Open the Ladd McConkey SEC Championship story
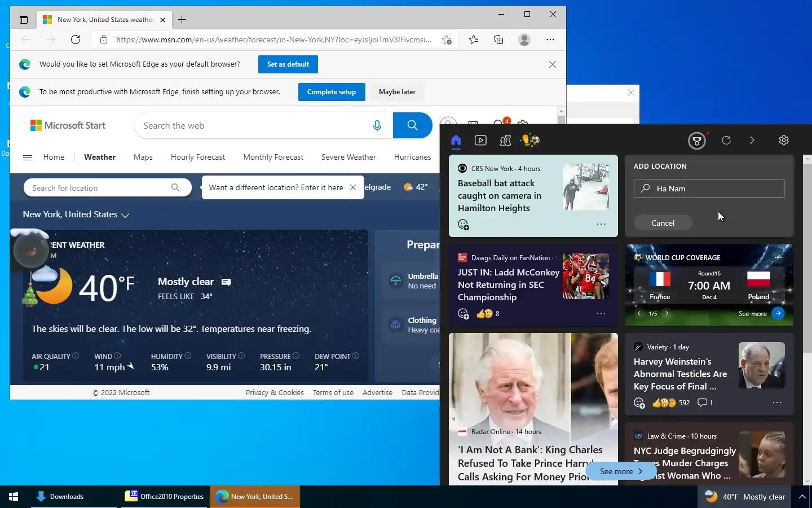The height and width of the screenshot is (508, 812). (x=508, y=284)
